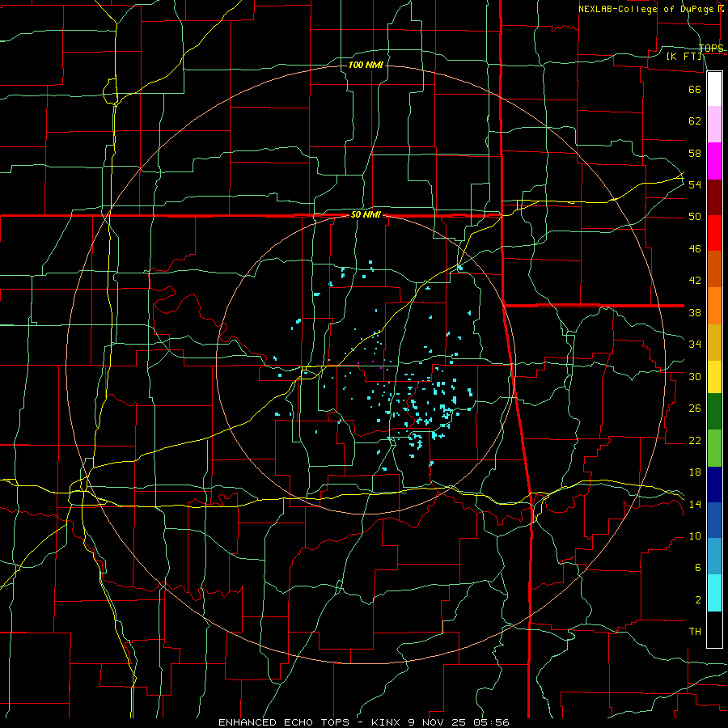Viewport: 728px width, 728px height.
Task: Click the 'TOPS' legend heading
Action: [x=711, y=48]
